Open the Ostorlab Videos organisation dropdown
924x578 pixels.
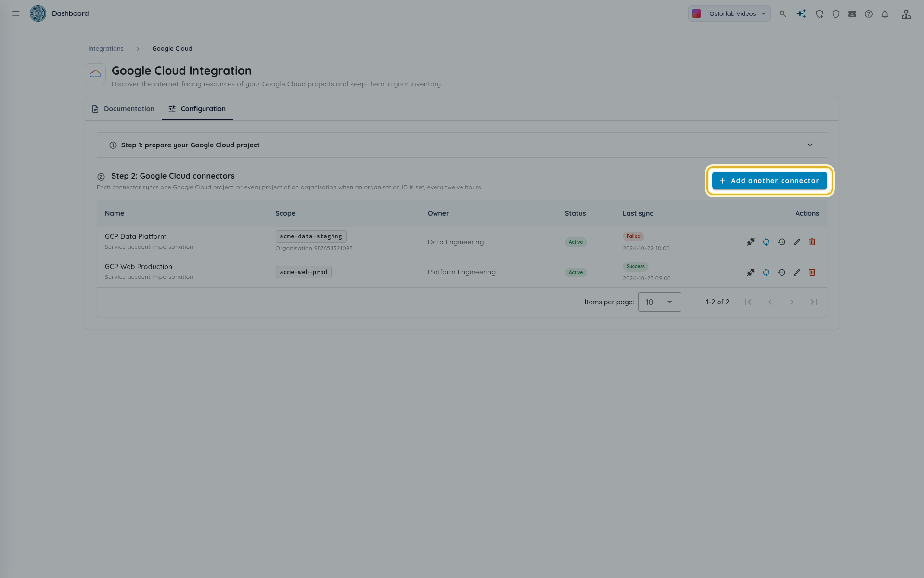pos(729,13)
